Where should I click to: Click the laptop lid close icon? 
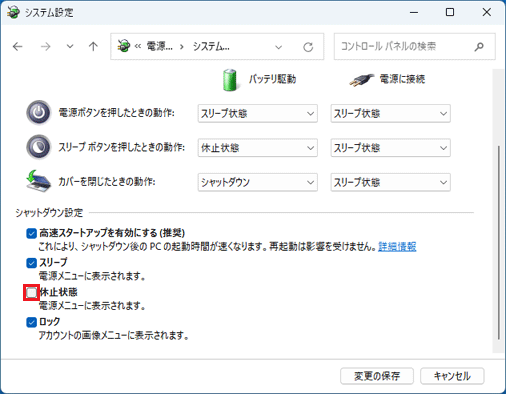coord(39,181)
